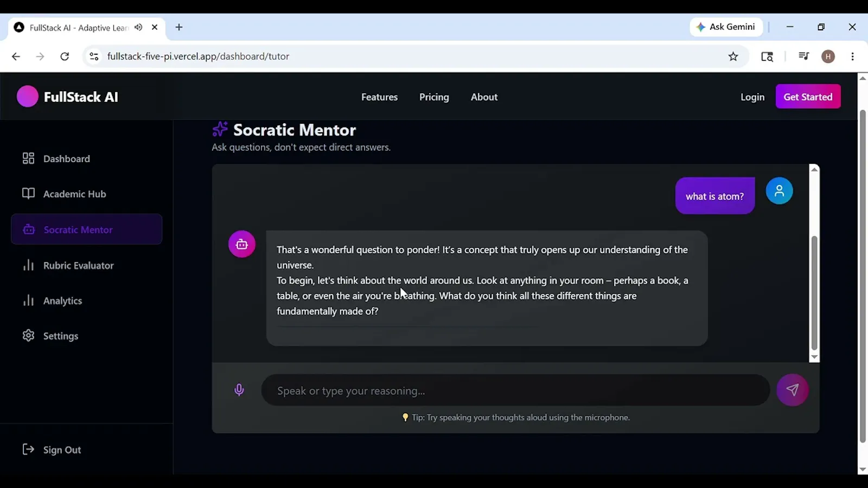
Task: Click the page scrollbar up arrow
Action: click(863, 78)
